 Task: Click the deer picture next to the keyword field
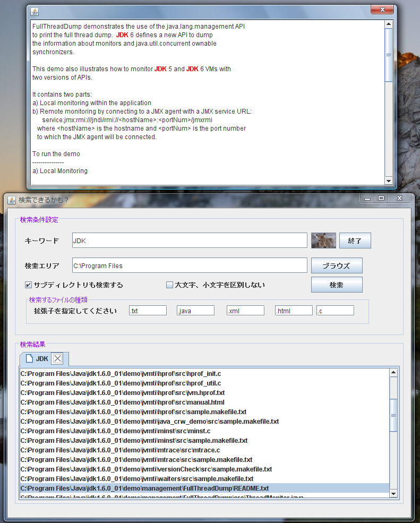click(323, 241)
